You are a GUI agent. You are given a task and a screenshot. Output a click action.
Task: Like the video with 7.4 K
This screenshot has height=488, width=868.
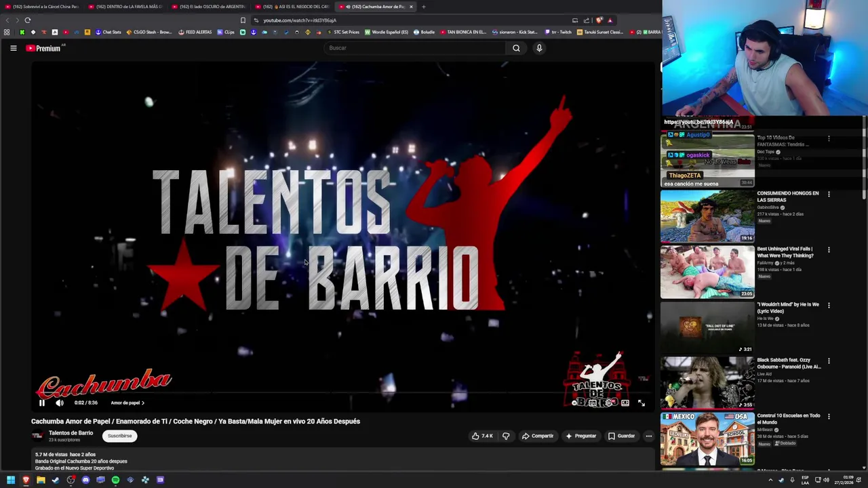[x=482, y=436]
